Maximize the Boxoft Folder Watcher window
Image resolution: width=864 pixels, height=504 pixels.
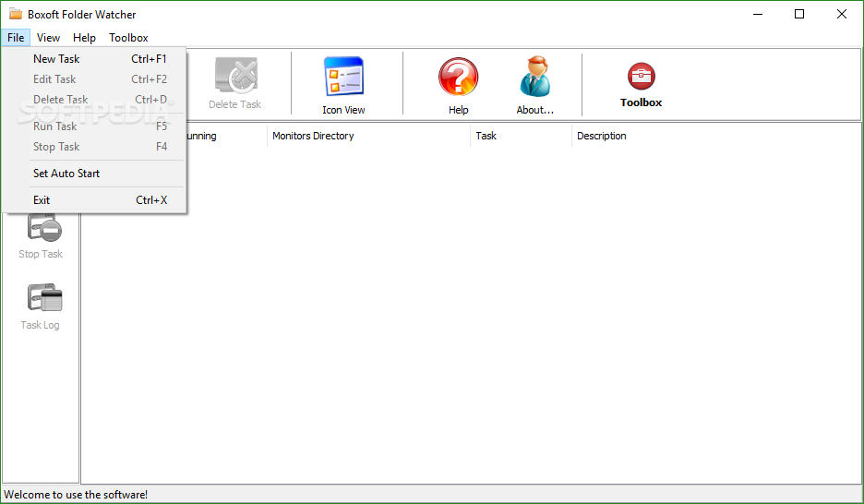click(799, 15)
